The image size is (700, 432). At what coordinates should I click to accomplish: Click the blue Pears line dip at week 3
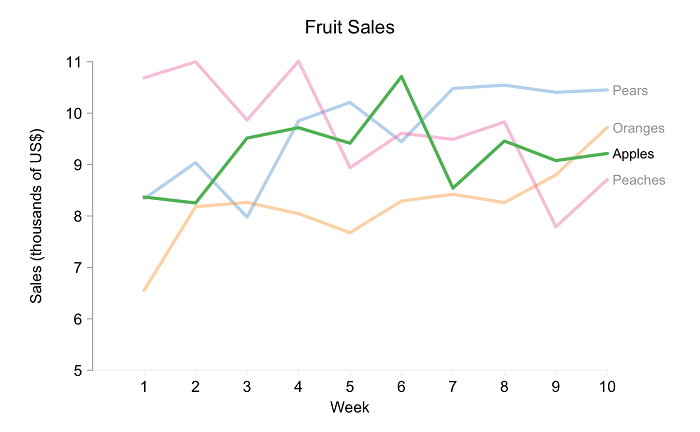click(x=247, y=217)
